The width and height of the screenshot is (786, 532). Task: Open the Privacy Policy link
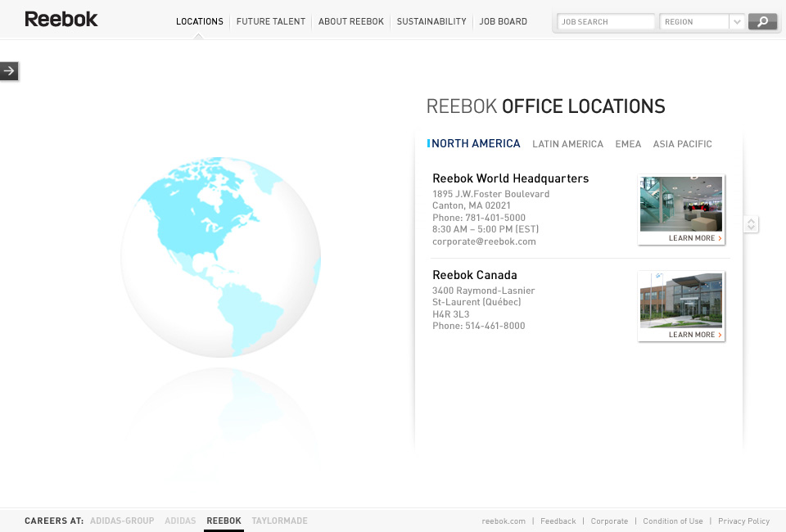(x=744, y=521)
